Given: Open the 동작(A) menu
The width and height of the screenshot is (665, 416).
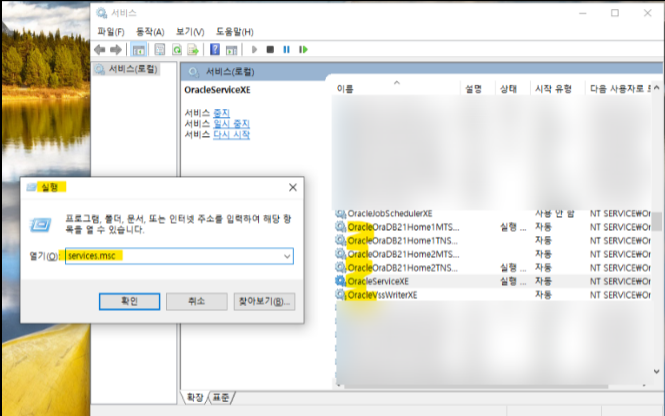Looking at the screenshot, I should pyautogui.click(x=150, y=32).
